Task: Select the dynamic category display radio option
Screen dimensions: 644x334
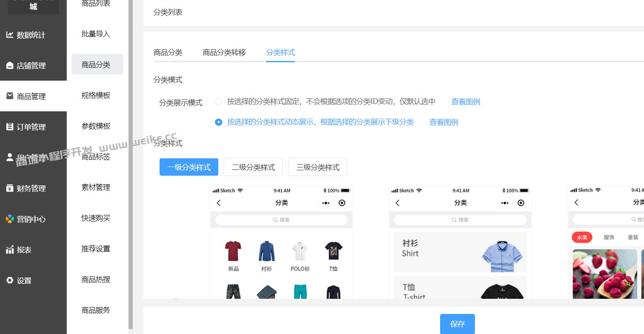Action: pos(219,122)
